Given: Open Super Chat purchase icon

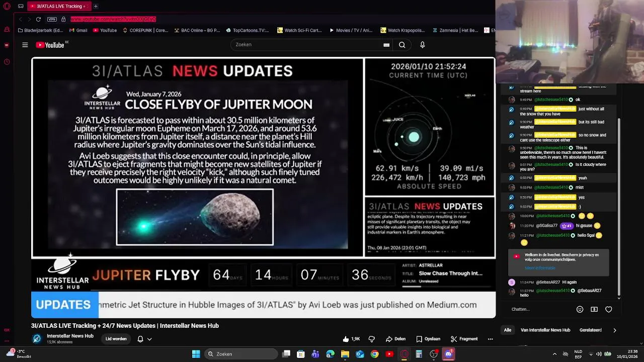Looking at the screenshot, I should click(x=594, y=309).
